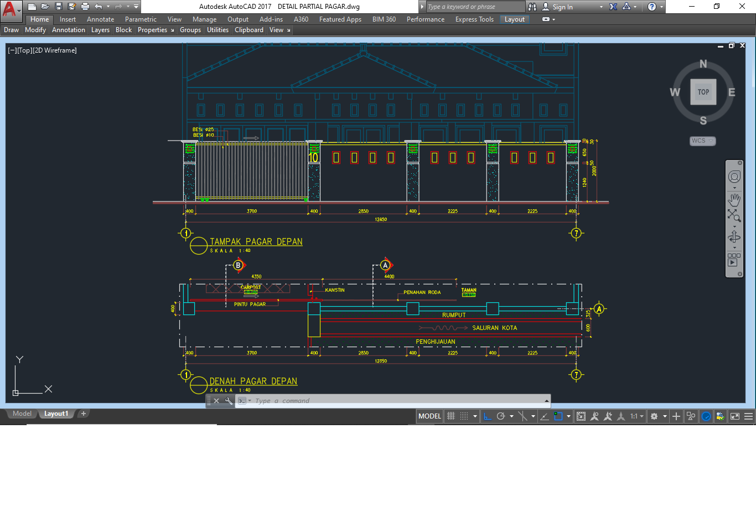
Task: Toggle Ortho Mode on
Action: click(488, 416)
